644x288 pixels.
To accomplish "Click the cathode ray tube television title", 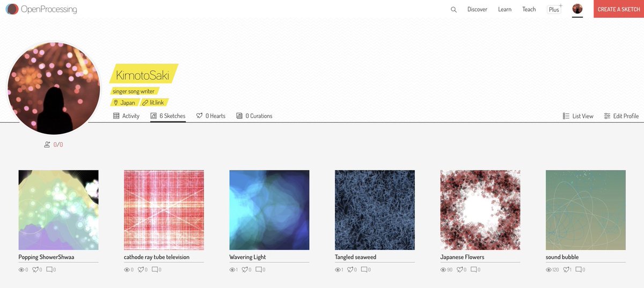I will pyautogui.click(x=157, y=257).
